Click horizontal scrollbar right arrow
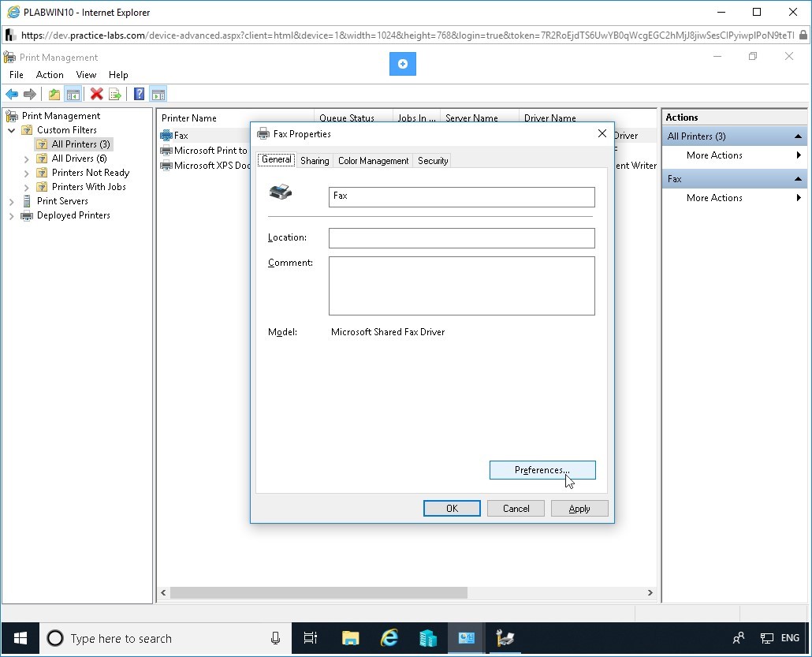The height and width of the screenshot is (657, 812). [650, 593]
